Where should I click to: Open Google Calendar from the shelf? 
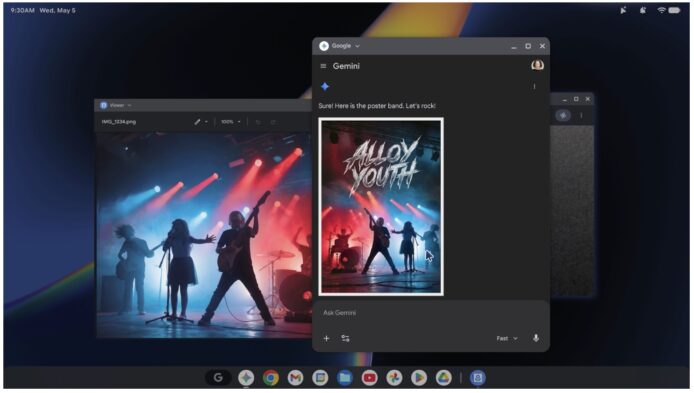(x=320, y=378)
